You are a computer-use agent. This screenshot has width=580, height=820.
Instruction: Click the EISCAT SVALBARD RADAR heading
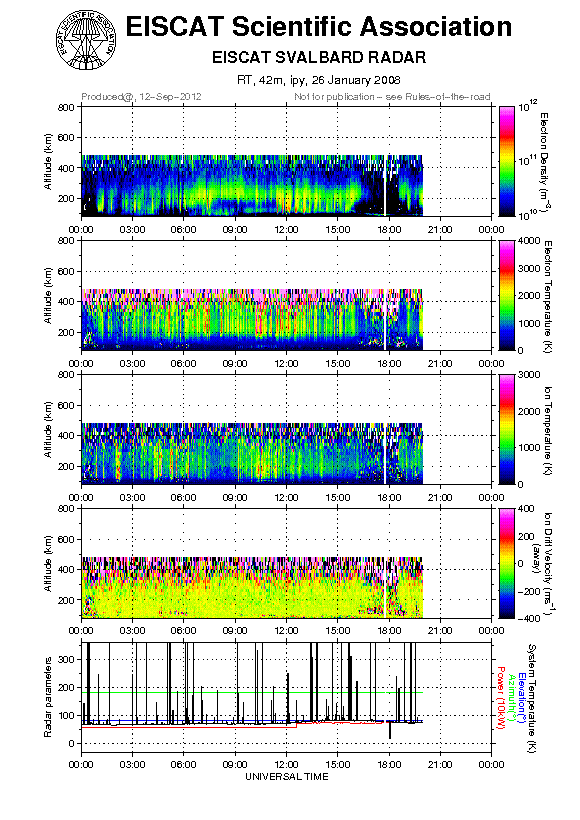(x=319, y=57)
